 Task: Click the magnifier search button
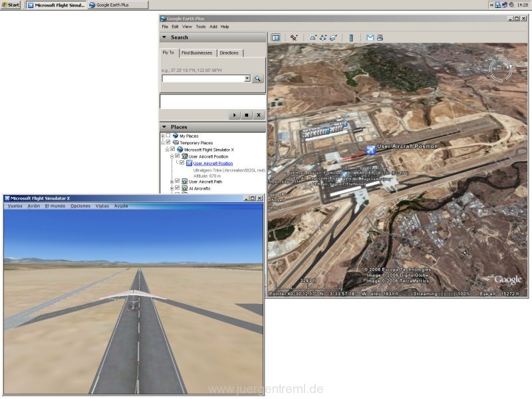tap(257, 78)
